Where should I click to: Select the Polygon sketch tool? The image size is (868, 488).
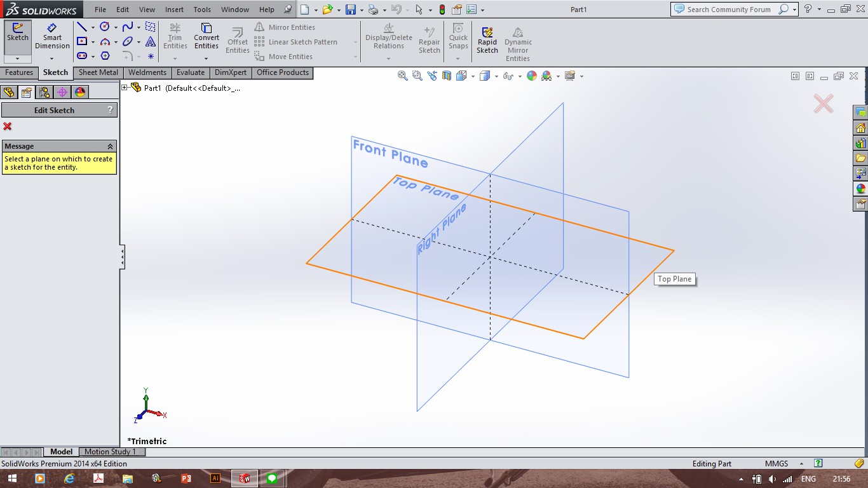coord(105,56)
